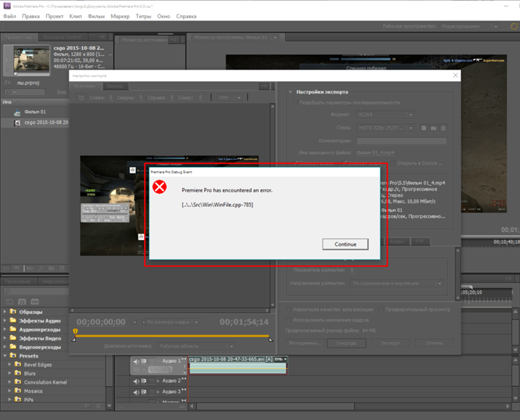Click the Bevel Edges preset folder icon
This screenshot has width=520, height=420.
click(18, 364)
